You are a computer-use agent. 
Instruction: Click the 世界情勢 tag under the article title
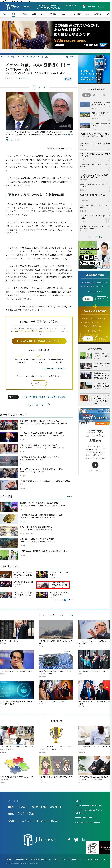[x=68, y=79]
